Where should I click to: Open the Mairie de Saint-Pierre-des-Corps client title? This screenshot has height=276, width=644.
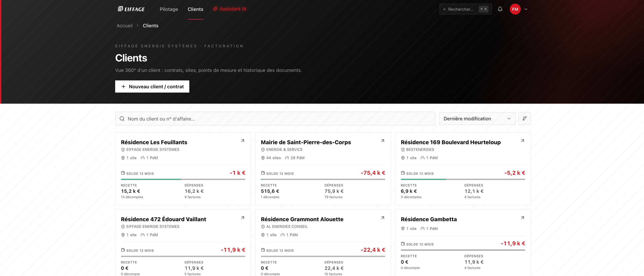(x=306, y=142)
